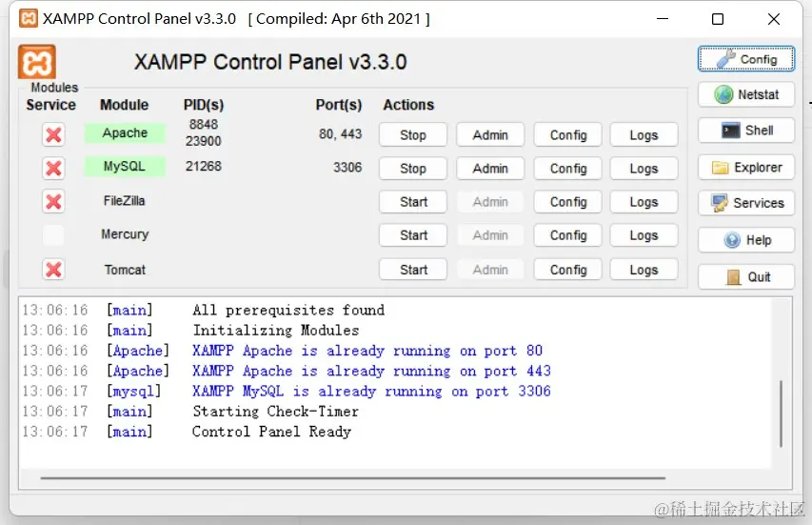Click log line 'Initializing Modules'
Image resolution: width=812 pixels, height=525 pixels.
276,330
